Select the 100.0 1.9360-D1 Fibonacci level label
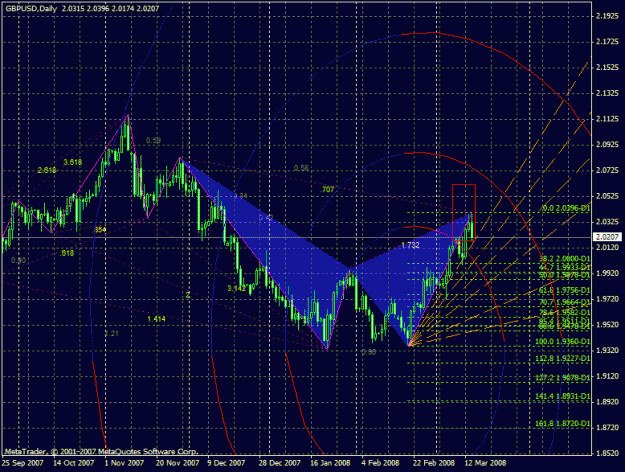This screenshot has height=472, width=625. 563,342
